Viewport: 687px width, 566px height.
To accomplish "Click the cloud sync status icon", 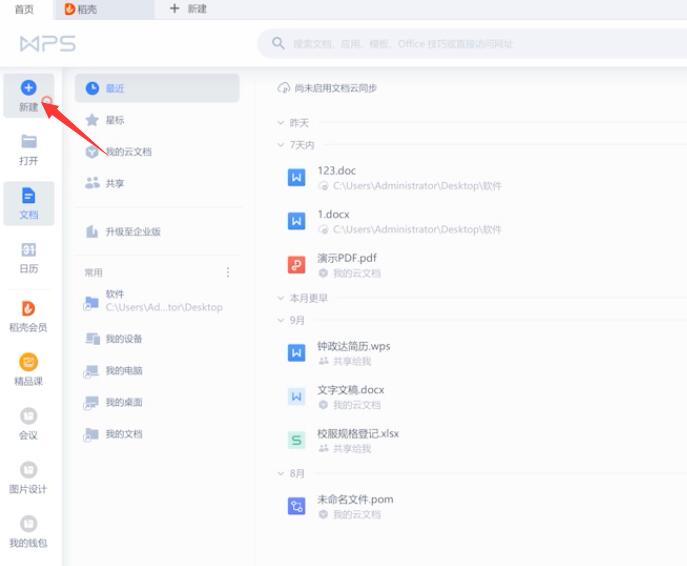I will (x=283, y=88).
